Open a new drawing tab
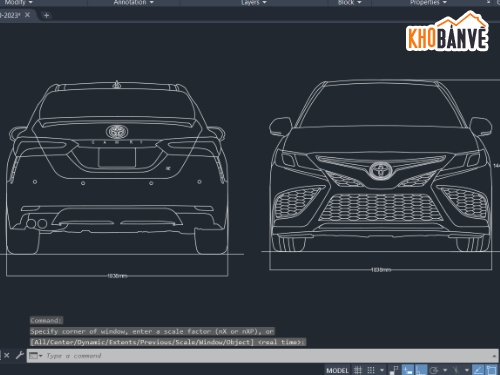Screen dimensions: 500x375 pyautogui.click(x=46, y=15)
